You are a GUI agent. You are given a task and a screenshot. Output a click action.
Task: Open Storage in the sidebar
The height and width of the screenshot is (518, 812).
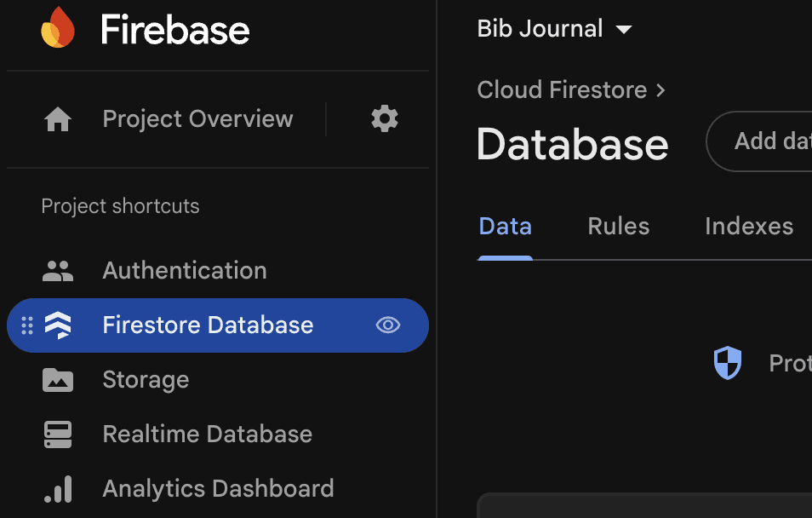pos(146,380)
